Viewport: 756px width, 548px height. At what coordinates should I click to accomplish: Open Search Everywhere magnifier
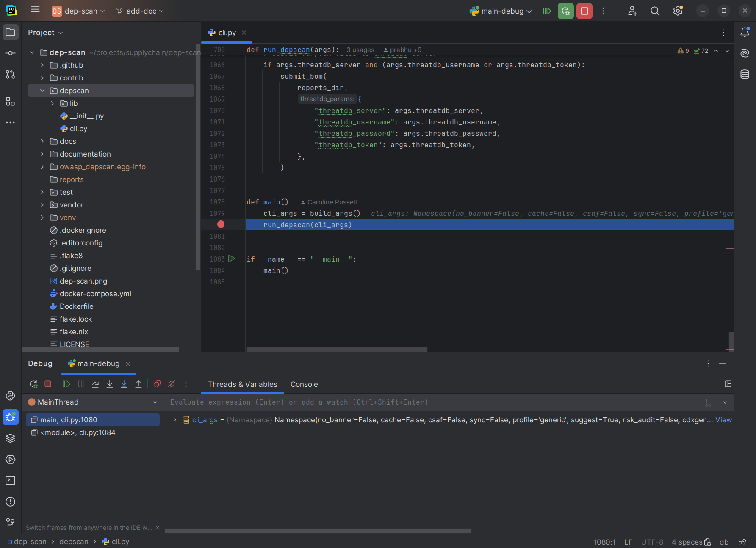tap(655, 11)
